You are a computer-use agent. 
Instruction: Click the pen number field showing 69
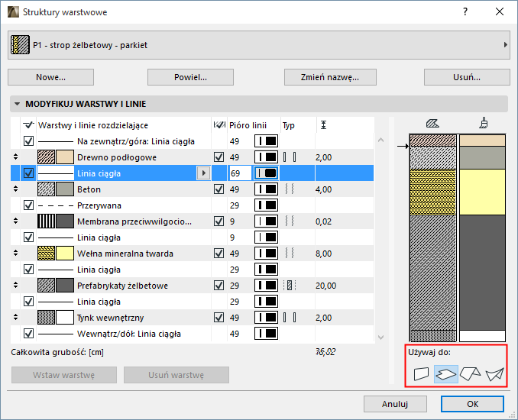coord(240,173)
